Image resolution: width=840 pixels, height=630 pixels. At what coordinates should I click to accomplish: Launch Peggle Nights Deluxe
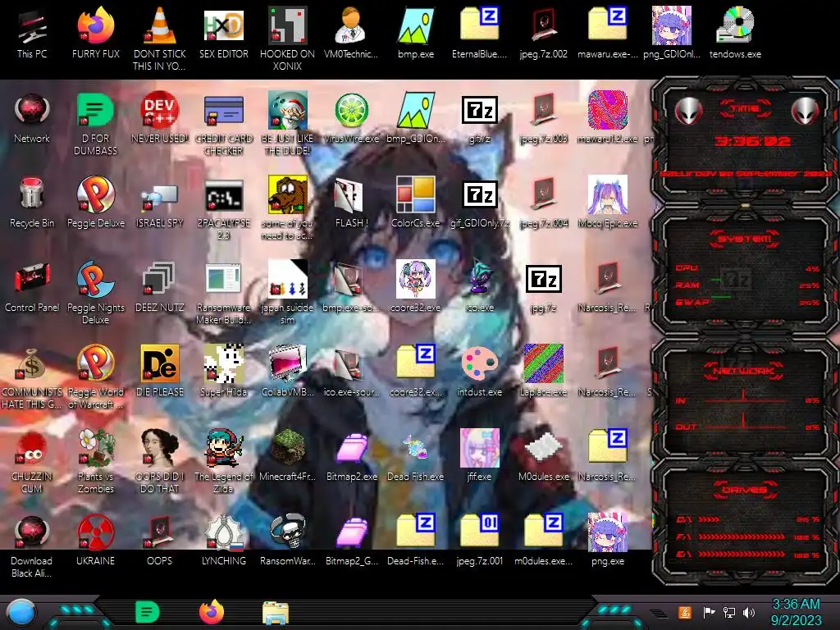[x=96, y=293]
